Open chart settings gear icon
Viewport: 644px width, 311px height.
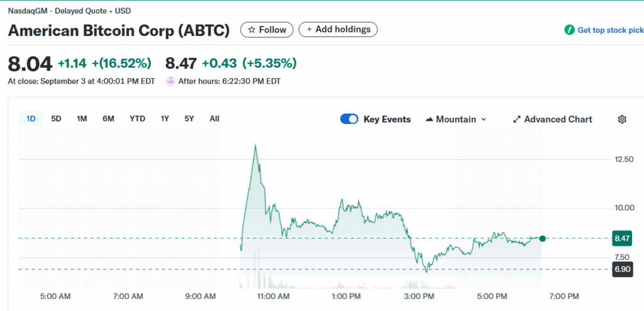622,119
